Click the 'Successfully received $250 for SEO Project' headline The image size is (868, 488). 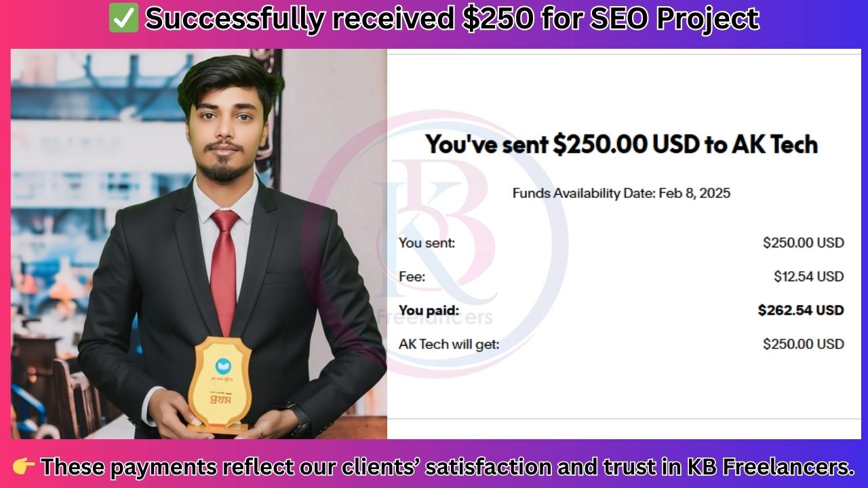452,19
